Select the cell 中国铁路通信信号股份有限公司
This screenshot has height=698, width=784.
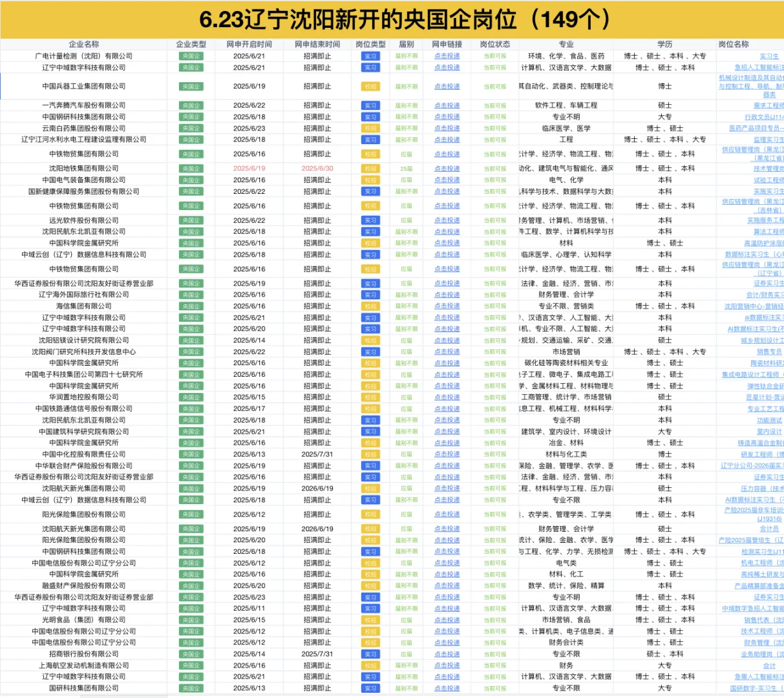tap(84, 408)
